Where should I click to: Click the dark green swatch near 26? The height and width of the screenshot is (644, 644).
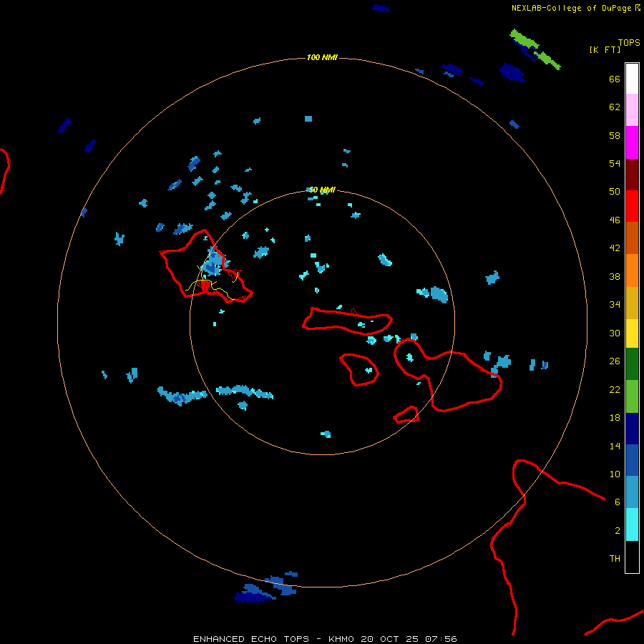coord(632,364)
